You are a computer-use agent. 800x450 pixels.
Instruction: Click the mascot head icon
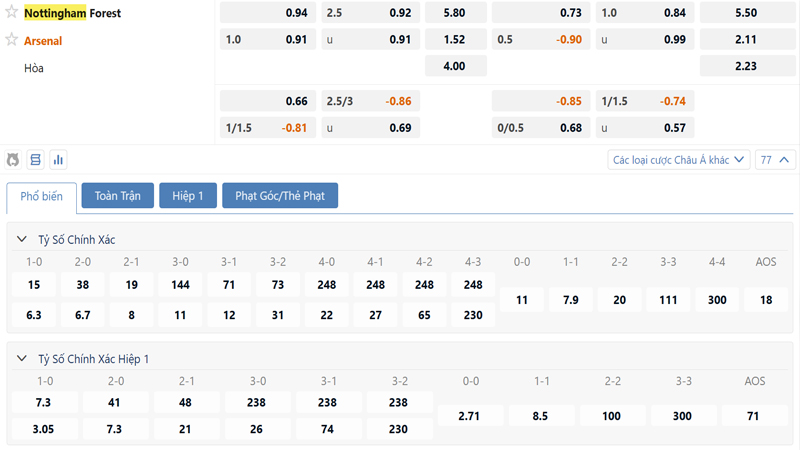click(x=13, y=160)
